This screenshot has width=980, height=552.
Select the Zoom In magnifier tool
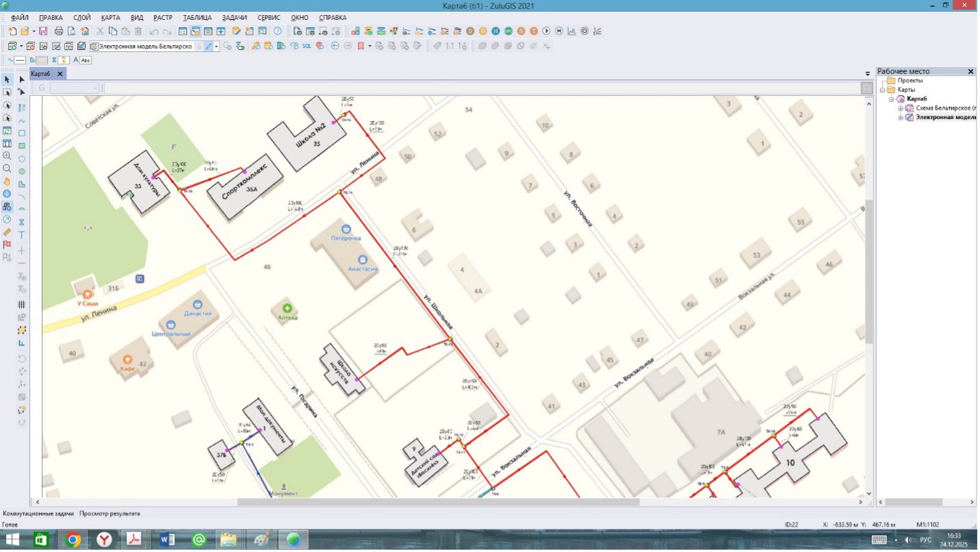[8, 156]
